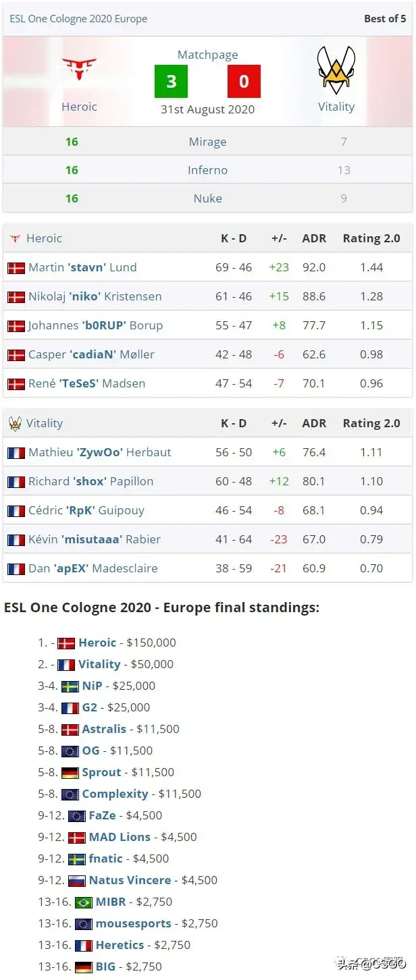The width and height of the screenshot is (416, 980).
Task: Click the Danish flag beside stavn
Action: 16,268
